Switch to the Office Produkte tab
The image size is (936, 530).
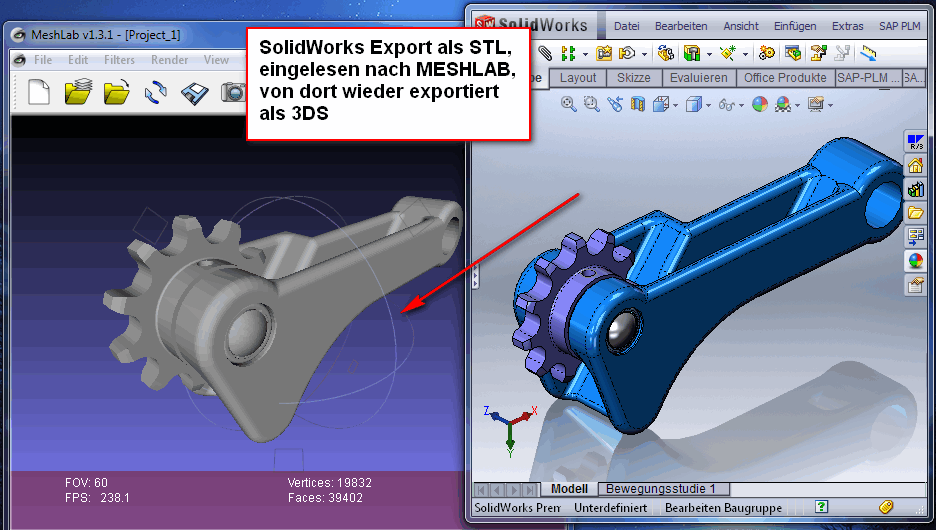(785, 78)
